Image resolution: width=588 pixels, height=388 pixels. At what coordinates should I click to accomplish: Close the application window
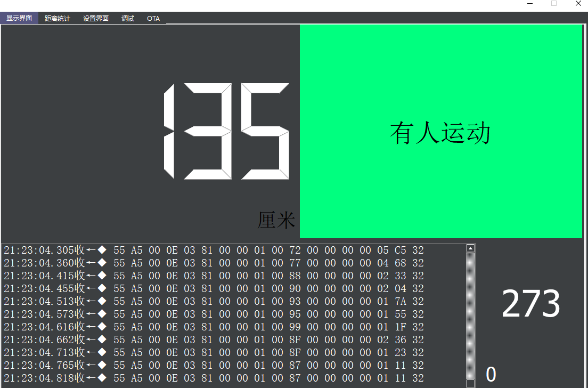tap(578, 4)
